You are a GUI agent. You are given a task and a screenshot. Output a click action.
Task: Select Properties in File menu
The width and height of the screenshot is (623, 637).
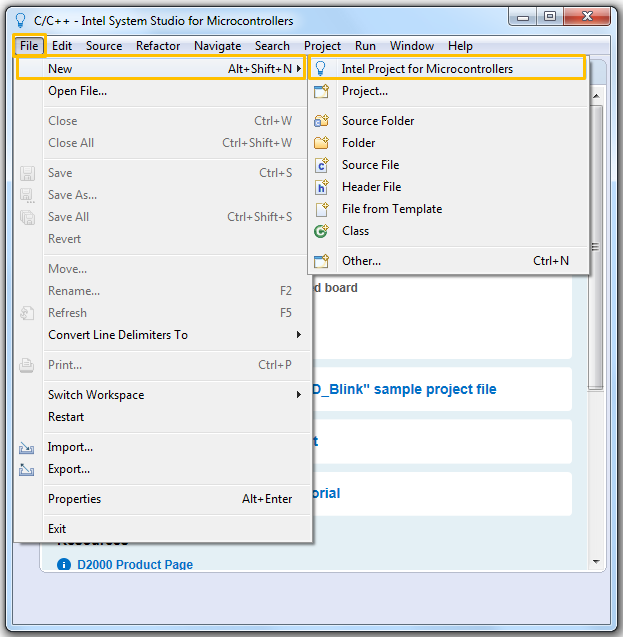pyautogui.click(x=162, y=499)
